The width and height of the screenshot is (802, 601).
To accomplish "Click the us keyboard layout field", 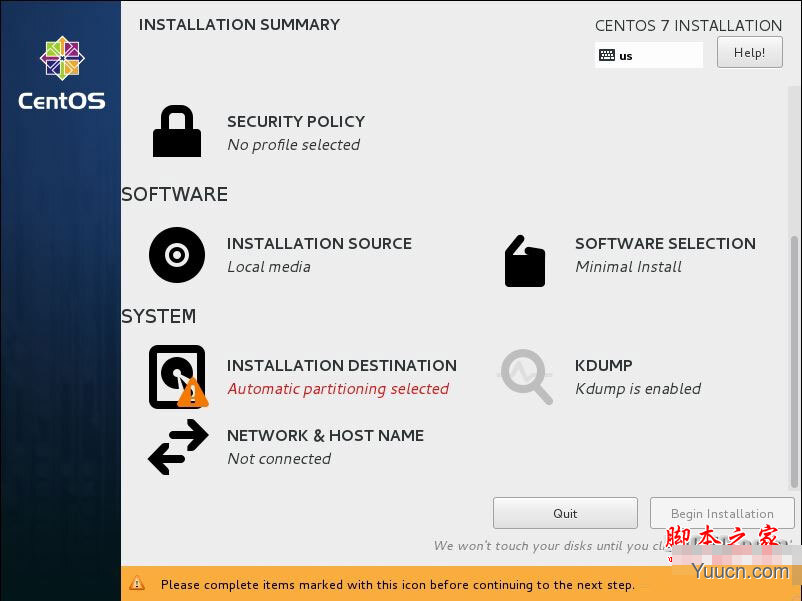I will pos(649,55).
